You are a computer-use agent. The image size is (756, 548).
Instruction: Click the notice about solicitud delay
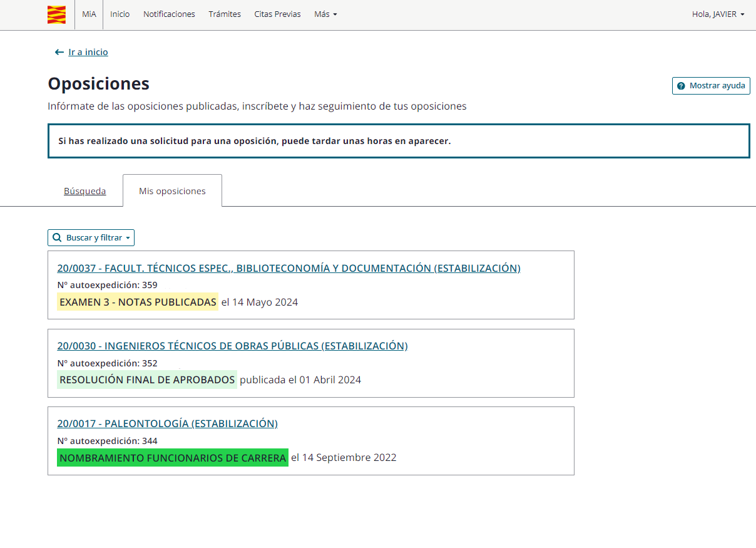click(399, 141)
